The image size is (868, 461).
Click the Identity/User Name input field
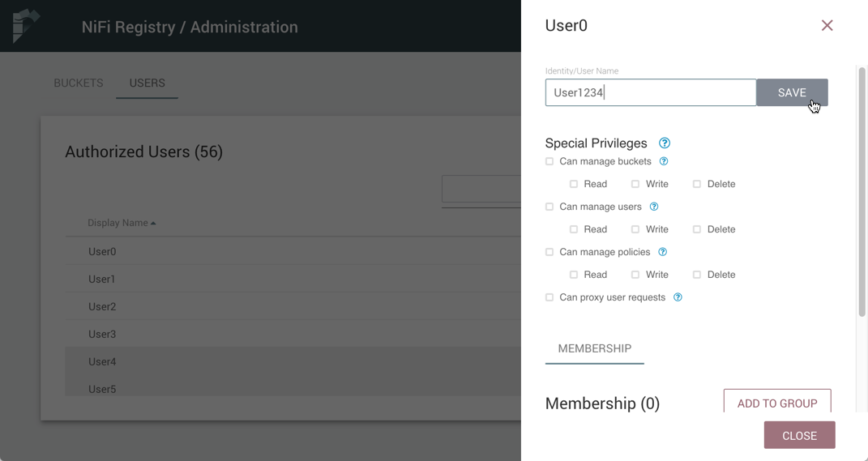650,92
